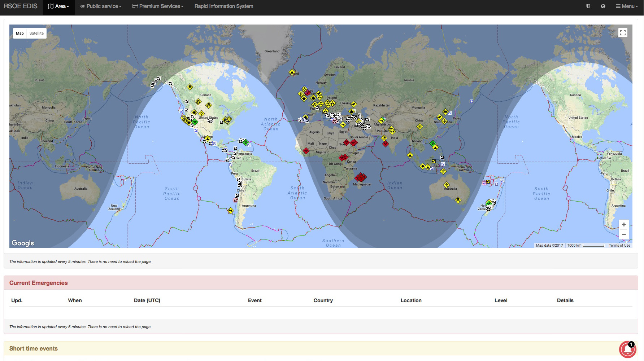Click the 'Current Emergencies' heading
The height and width of the screenshot is (361, 644).
point(39,283)
